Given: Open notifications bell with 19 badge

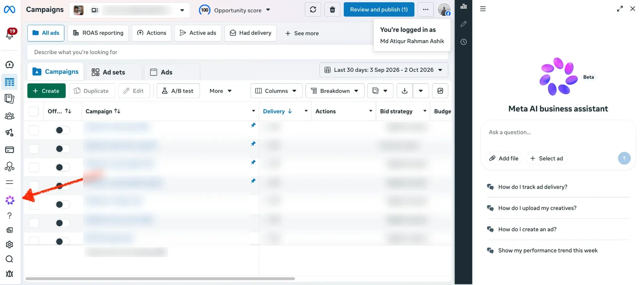Looking at the screenshot, I should (10, 34).
